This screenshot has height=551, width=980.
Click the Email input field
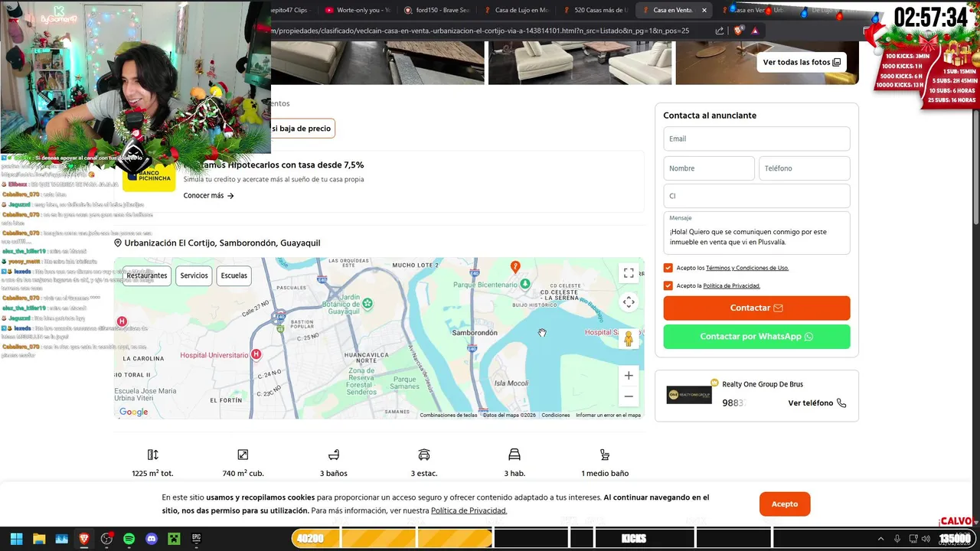coord(756,139)
